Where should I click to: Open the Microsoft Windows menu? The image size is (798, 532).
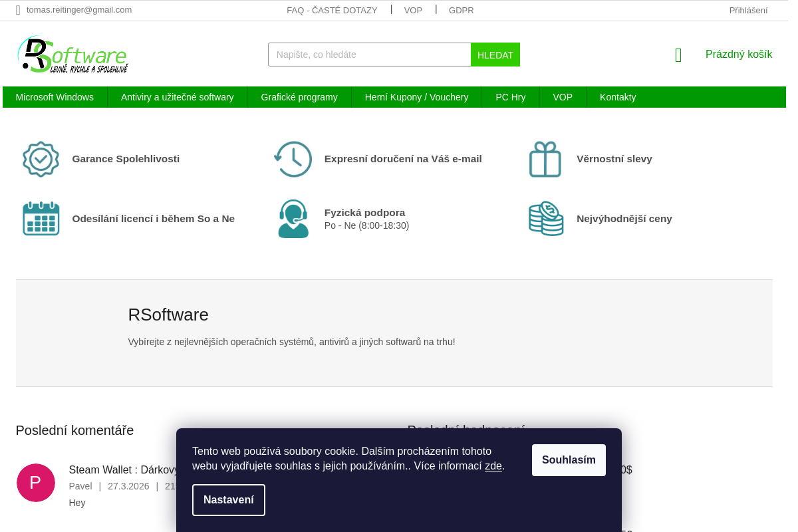tap(55, 97)
